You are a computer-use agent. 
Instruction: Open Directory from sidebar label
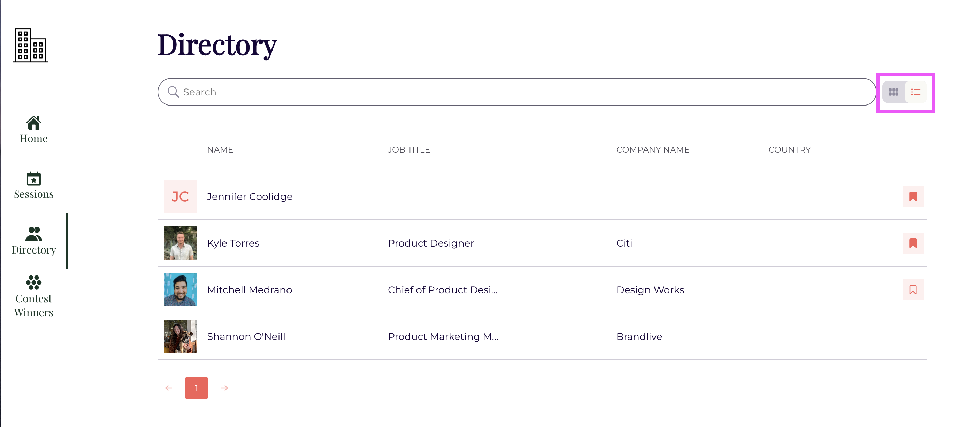[x=33, y=250]
